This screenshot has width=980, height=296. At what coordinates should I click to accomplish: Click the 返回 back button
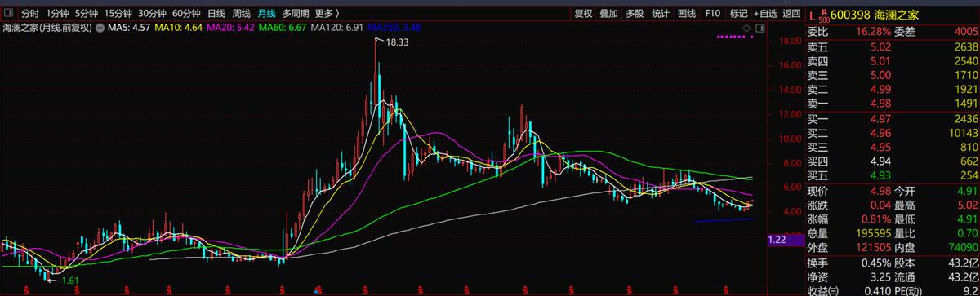click(x=791, y=13)
